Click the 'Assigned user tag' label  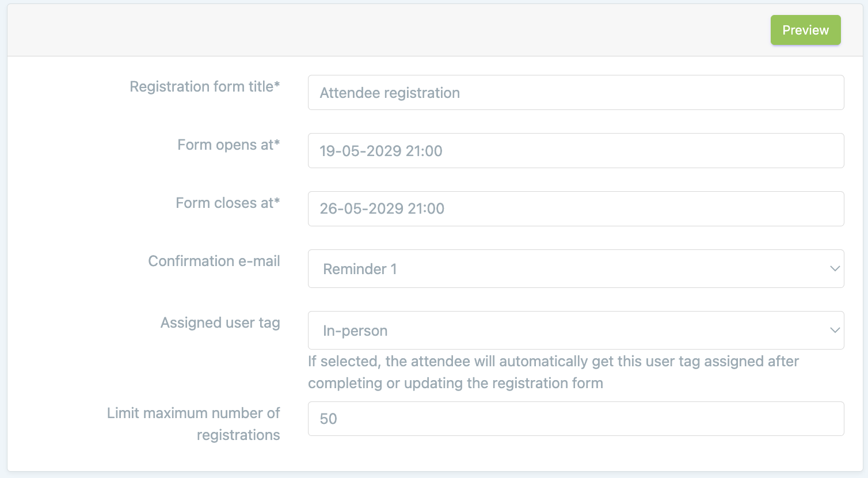[220, 323]
